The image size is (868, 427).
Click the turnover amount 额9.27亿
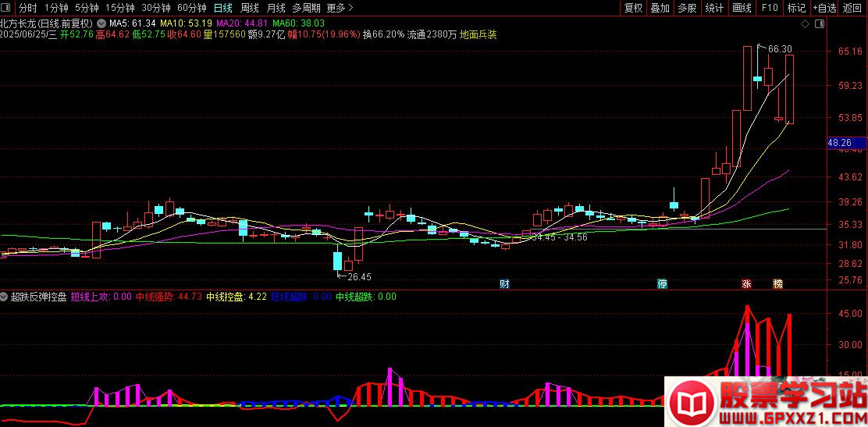(265, 34)
